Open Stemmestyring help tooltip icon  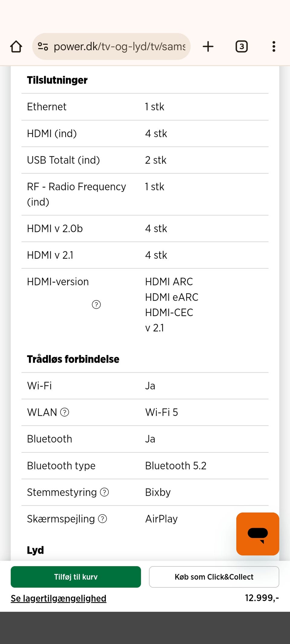(105, 492)
